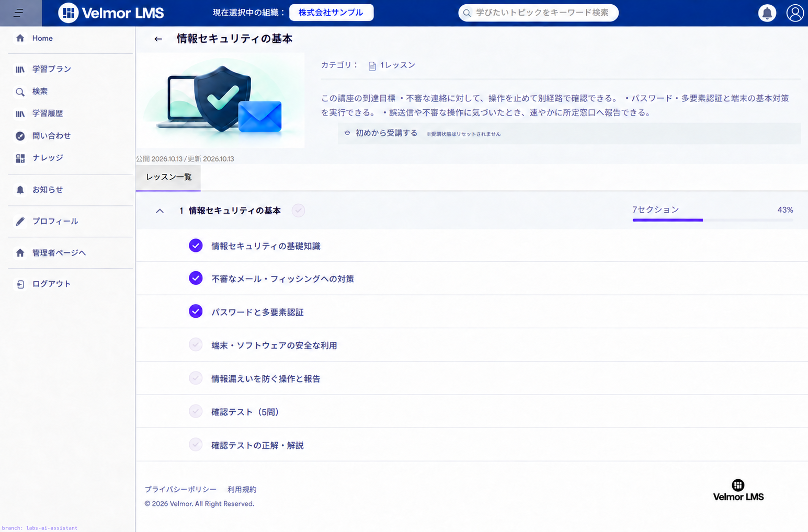Click the search magnifier icon in header
Screen dimensions: 808x532
[467, 13]
